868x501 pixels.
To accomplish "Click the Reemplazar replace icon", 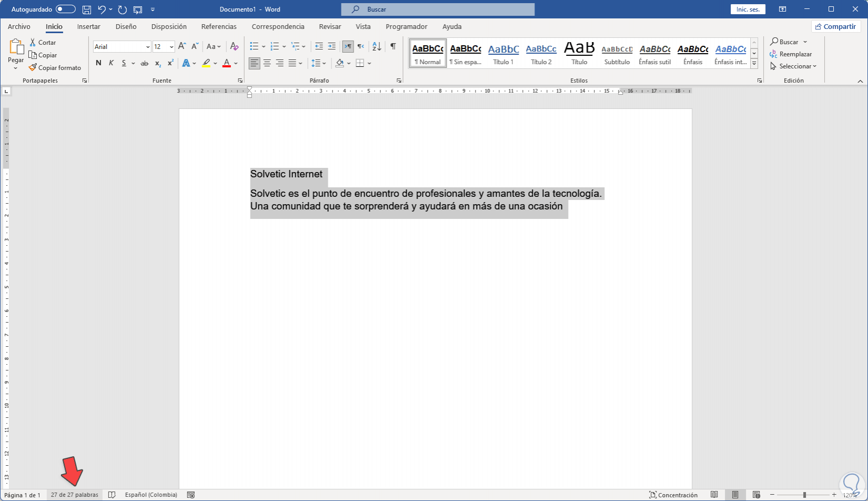I will coord(773,54).
